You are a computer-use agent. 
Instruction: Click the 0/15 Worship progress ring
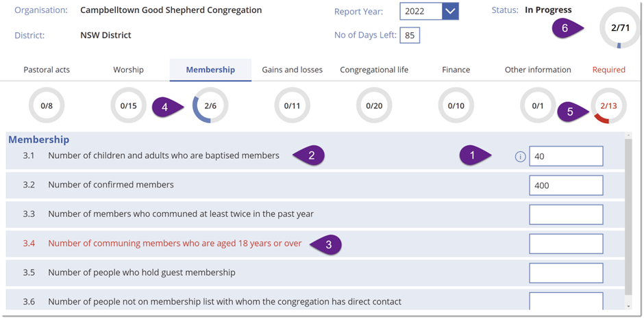pyautogui.click(x=128, y=105)
